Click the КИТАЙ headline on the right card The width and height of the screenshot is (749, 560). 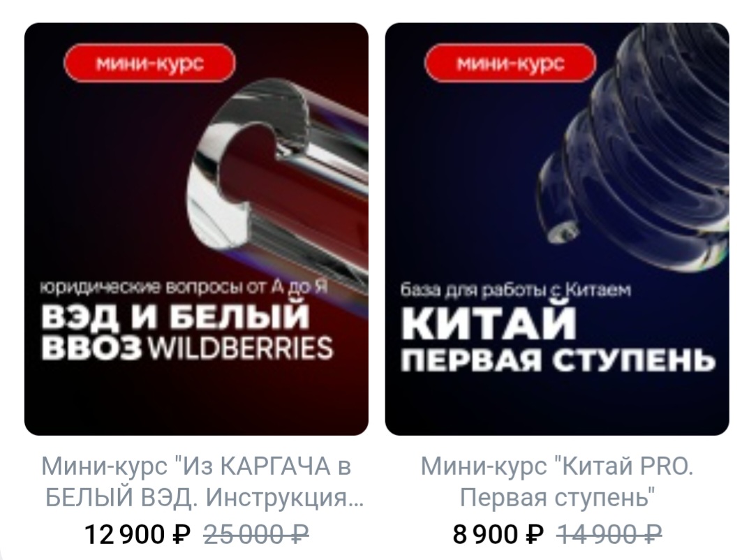(x=489, y=323)
